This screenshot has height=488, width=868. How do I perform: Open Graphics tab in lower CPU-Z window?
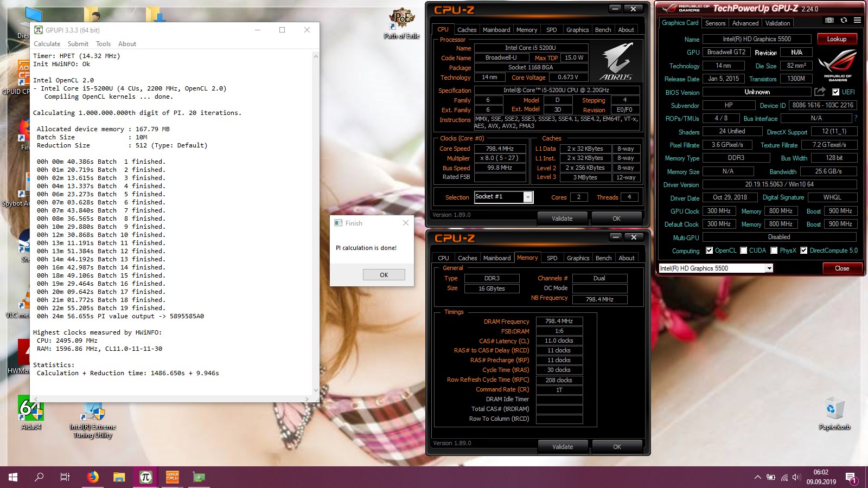coord(578,258)
